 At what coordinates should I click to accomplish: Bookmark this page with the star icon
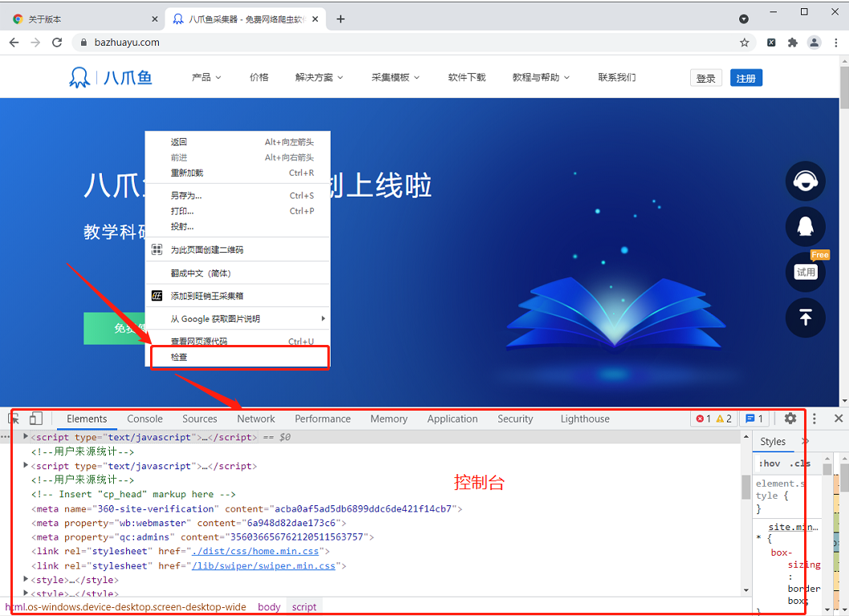[x=745, y=43]
